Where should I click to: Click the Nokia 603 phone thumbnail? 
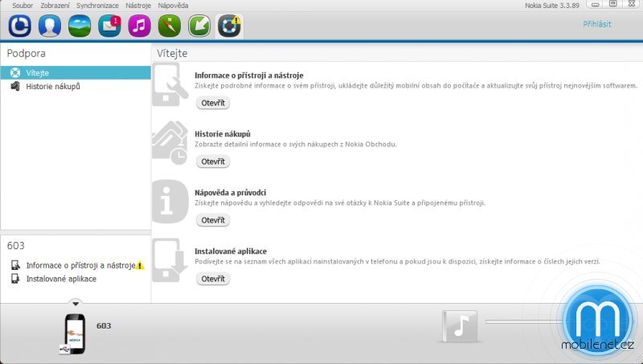pos(75,333)
